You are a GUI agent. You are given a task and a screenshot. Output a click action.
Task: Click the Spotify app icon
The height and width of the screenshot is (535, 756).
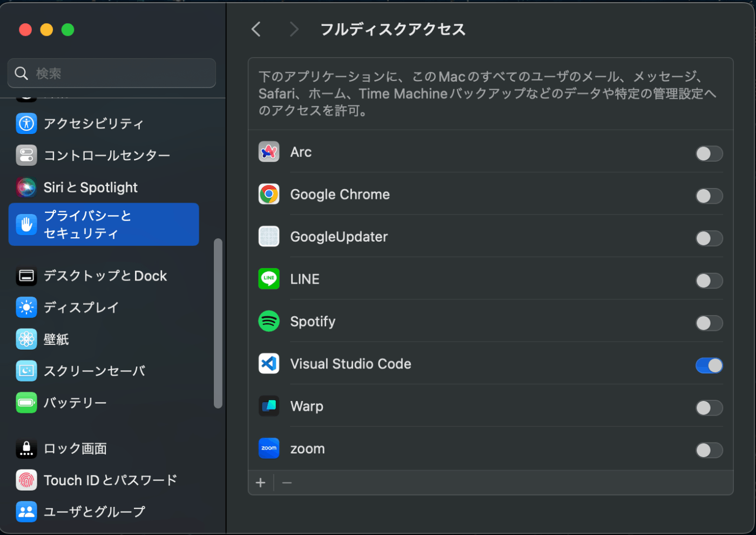(269, 322)
